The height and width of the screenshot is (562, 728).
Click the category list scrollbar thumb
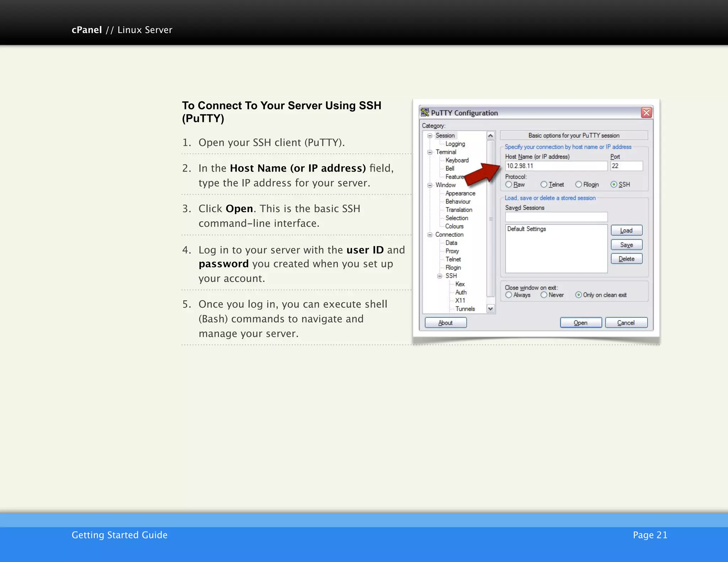coord(491,218)
